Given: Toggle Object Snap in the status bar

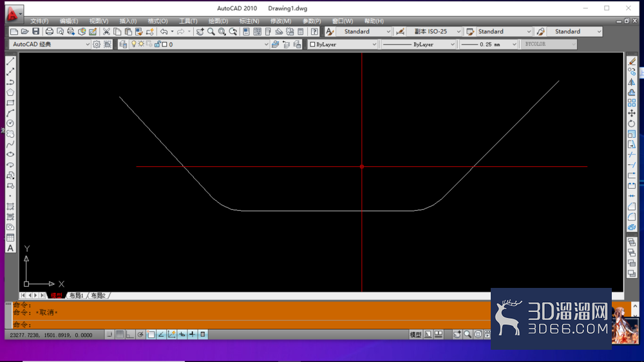Looking at the screenshot, I should 151,334.
